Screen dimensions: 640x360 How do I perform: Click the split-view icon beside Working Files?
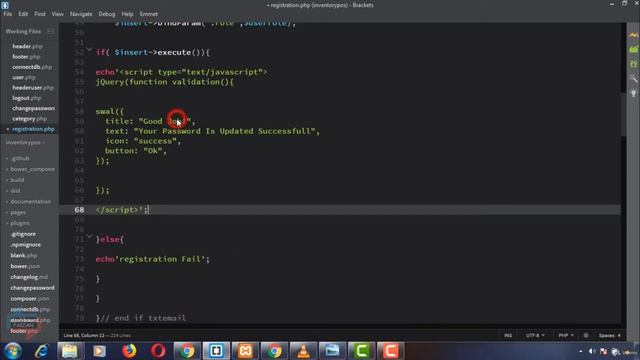coord(51,31)
